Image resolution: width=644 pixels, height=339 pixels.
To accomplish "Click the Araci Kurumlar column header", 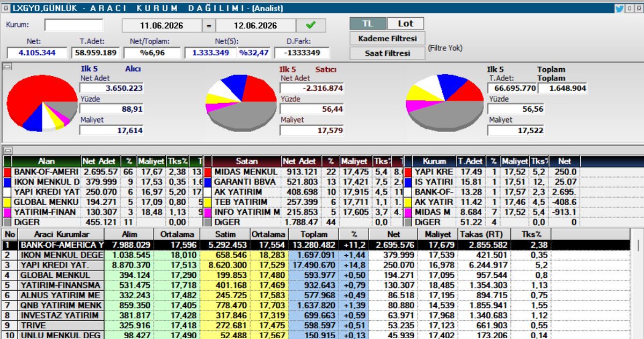I will tap(61, 234).
